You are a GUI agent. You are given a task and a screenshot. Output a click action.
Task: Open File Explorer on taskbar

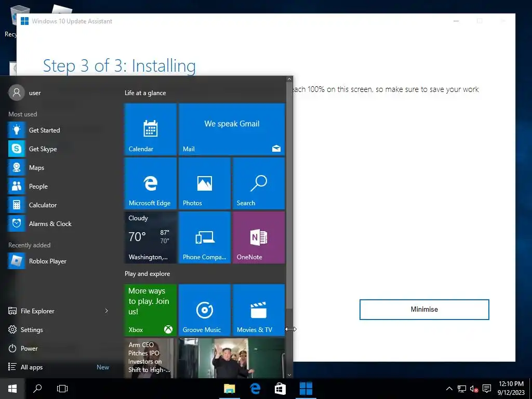click(x=229, y=389)
